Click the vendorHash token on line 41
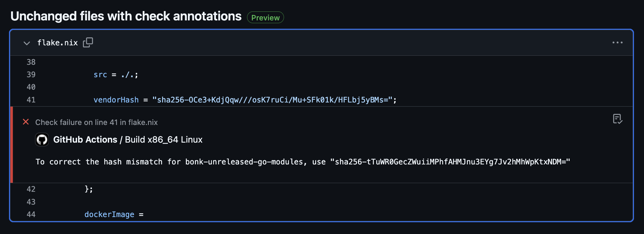This screenshot has width=644, height=234. pyautogui.click(x=116, y=100)
